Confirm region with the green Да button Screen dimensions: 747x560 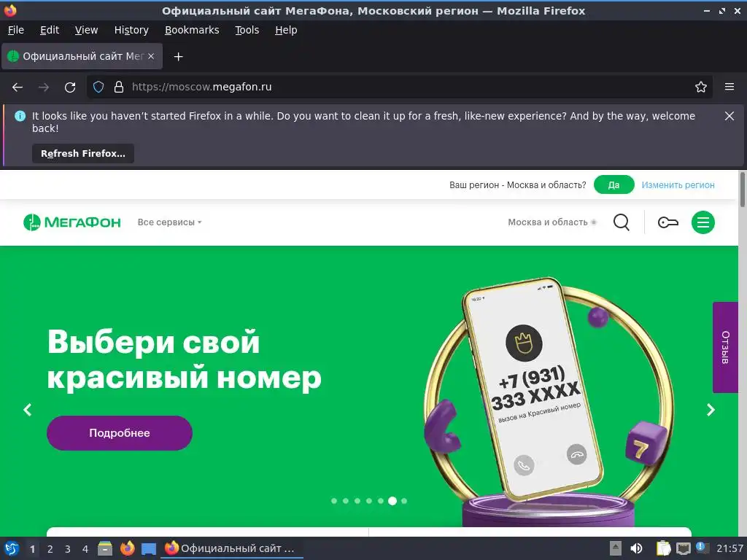point(614,184)
